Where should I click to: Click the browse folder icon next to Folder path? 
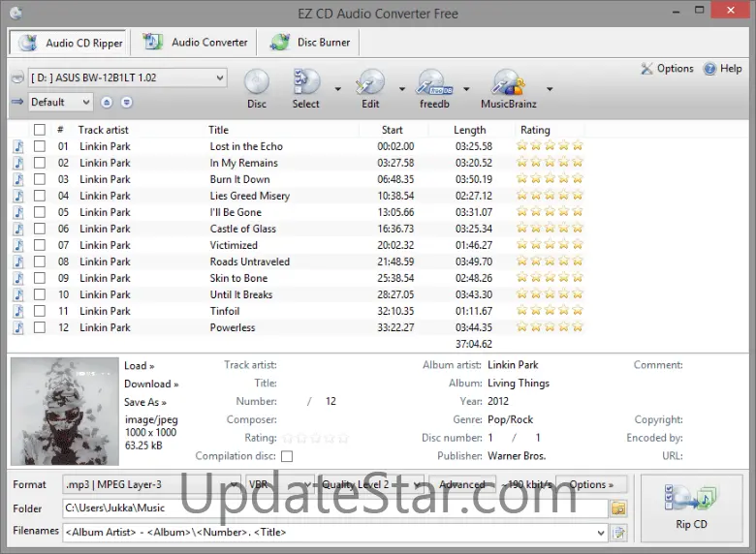(x=618, y=508)
